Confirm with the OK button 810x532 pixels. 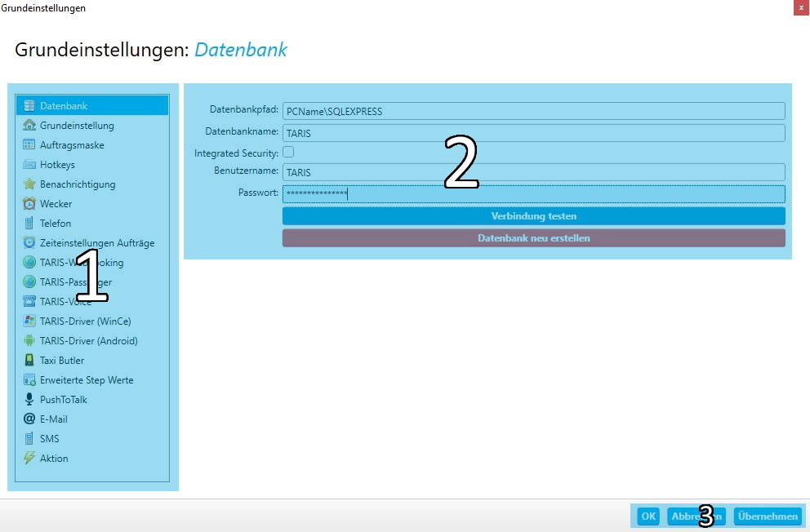pyautogui.click(x=648, y=516)
